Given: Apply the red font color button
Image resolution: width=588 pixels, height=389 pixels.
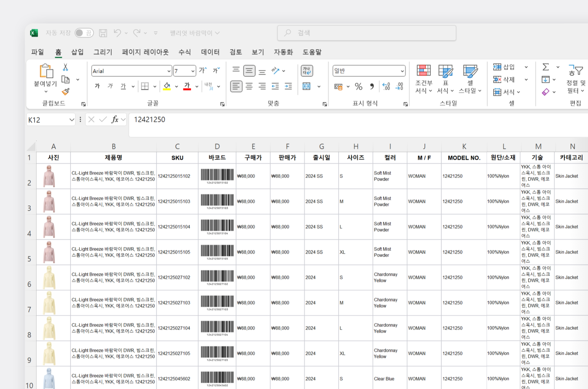Looking at the screenshot, I should click(x=187, y=86).
